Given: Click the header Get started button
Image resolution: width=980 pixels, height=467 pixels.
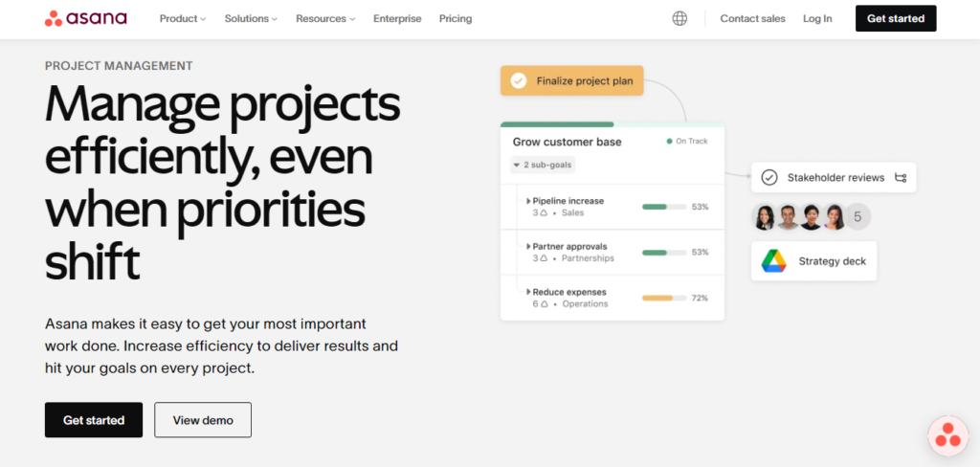Looking at the screenshot, I should point(896,19).
